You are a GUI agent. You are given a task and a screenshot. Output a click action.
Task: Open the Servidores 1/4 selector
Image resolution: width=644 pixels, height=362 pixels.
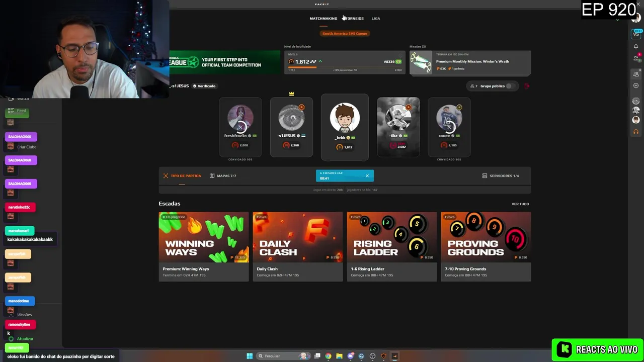[501, 175]
